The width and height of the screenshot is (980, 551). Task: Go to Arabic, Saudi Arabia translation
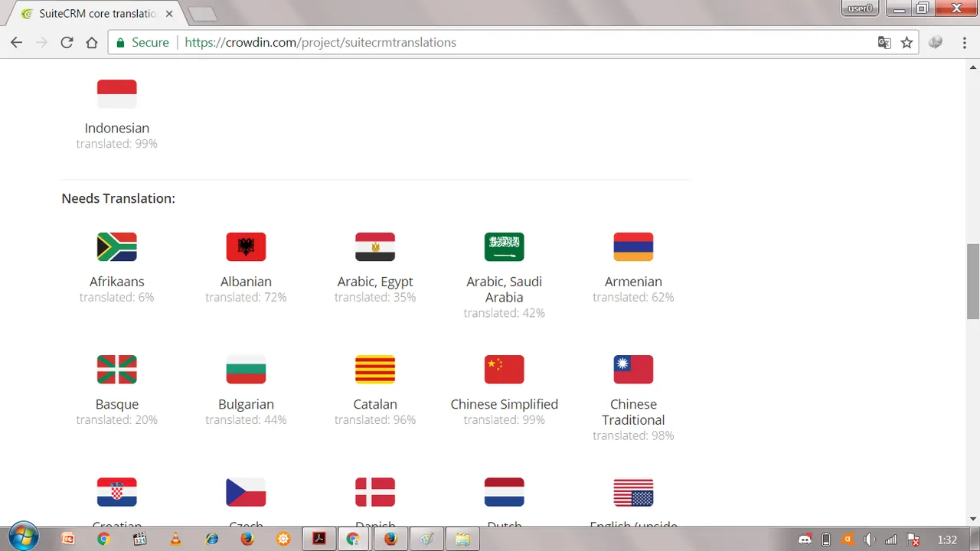505,289
